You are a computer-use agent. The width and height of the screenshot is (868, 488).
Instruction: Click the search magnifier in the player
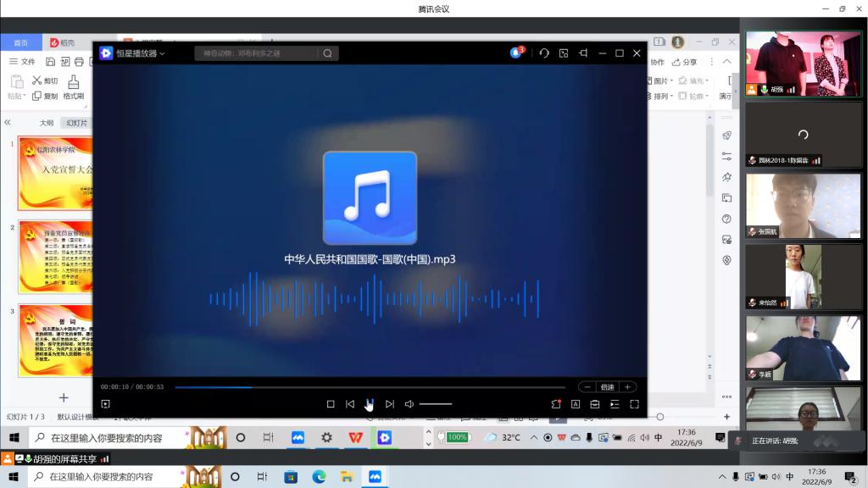click(327, 53)
